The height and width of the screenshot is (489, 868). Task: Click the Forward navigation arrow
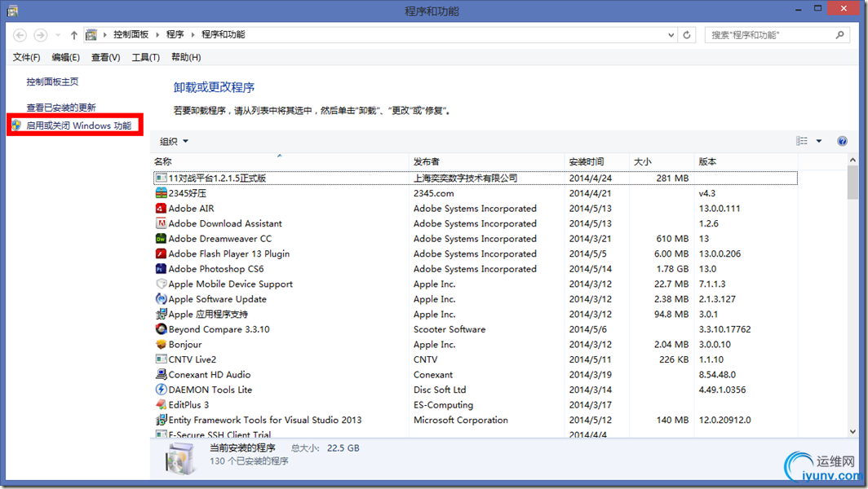point(41,35)
